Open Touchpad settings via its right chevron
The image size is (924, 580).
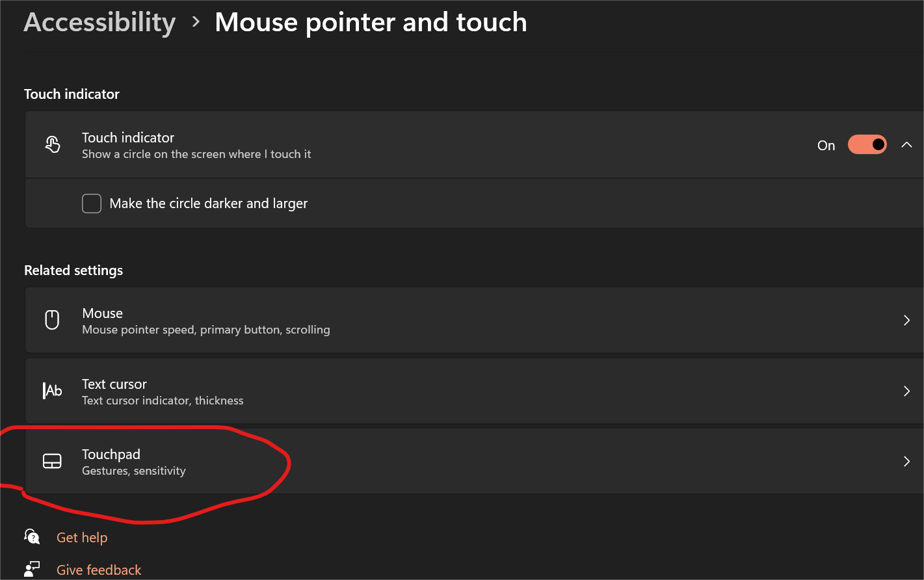(x=906, y=461)
